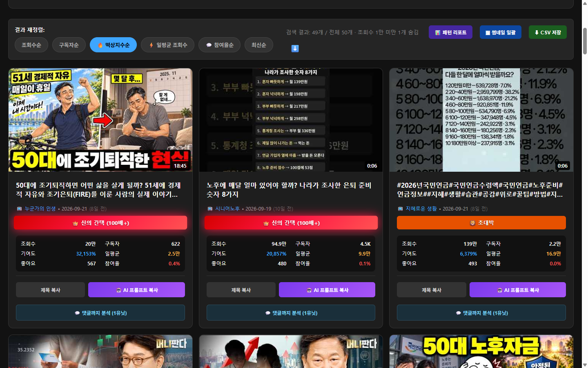Click 제목 복사 on the 지혜로운 생활 card
The width and height of the screenshot is (588, 368).
[x=432, y=290]
